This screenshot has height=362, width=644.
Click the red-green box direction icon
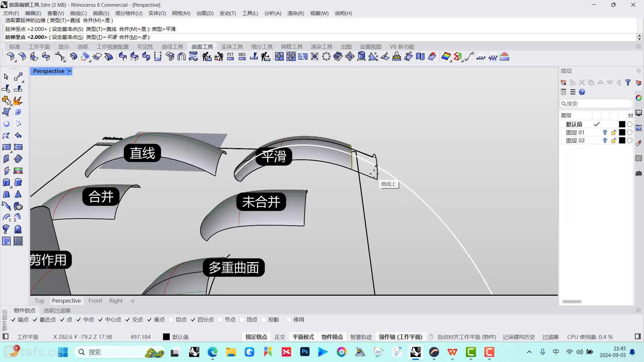[x=458, y=57]
